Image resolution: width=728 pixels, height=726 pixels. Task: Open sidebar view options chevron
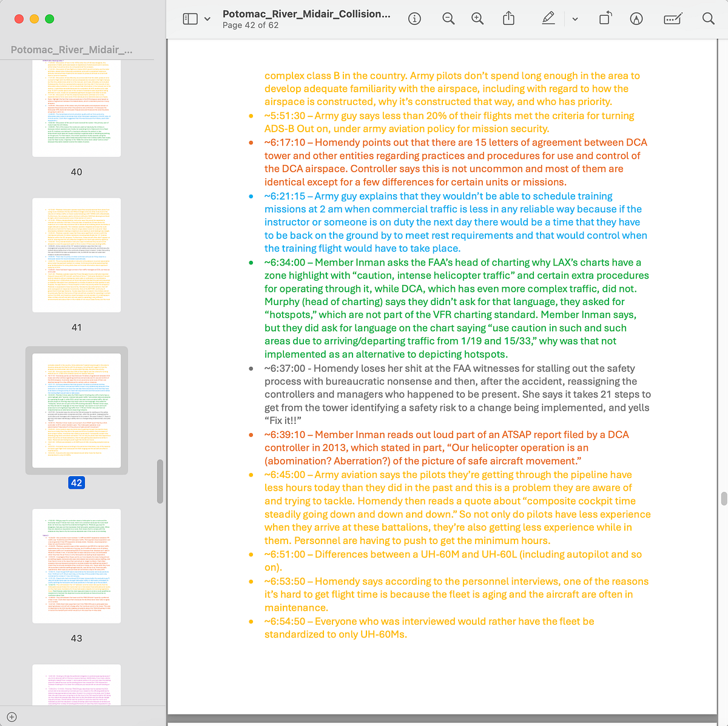pyautogui.click(x=207, y=19)
